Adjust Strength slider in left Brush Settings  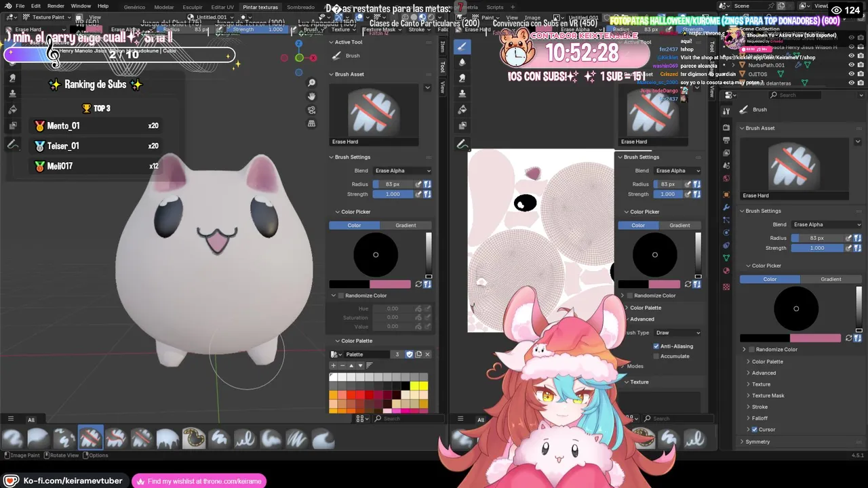coord(393,194)
